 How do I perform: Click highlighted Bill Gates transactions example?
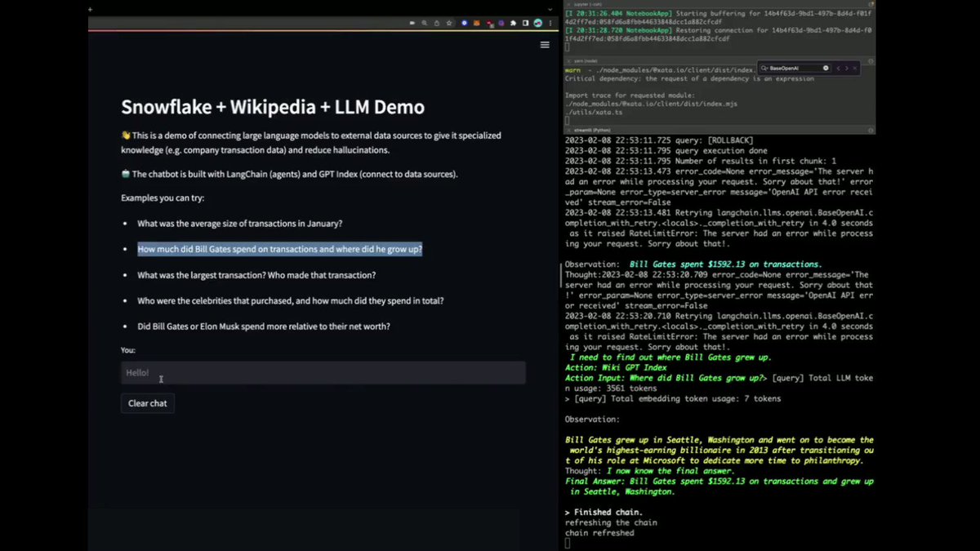tap(280, 249)
